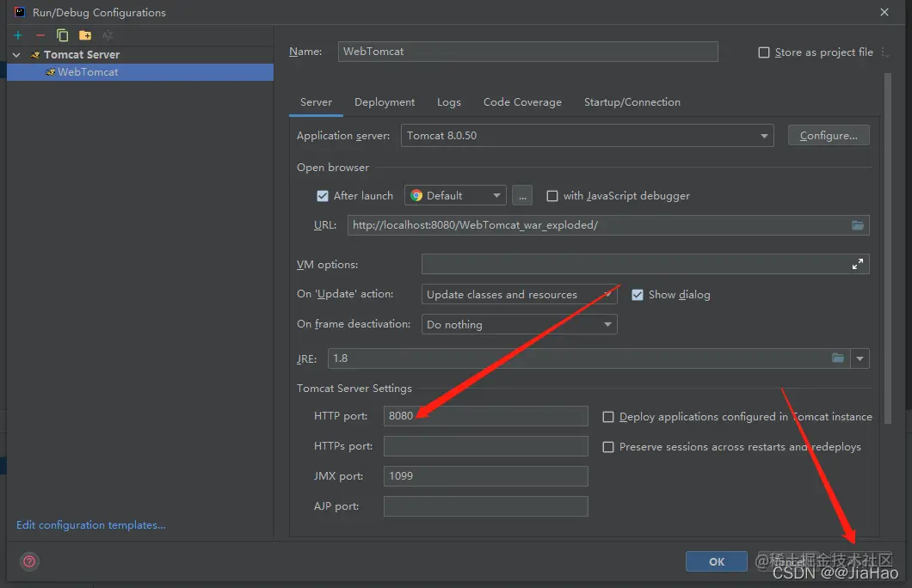912x588 pixels.
Task: Click the settings panel vertical scrollbar
Action: (888, 248)
